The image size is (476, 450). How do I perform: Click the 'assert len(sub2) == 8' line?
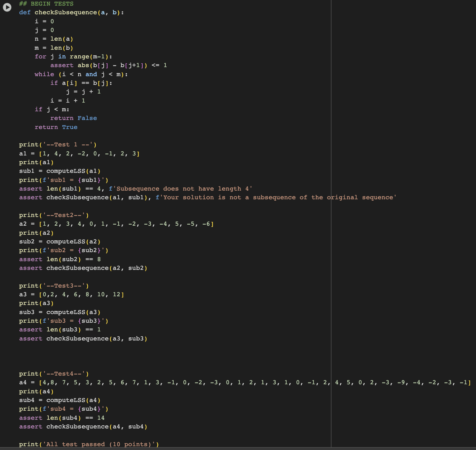(60, 259)
